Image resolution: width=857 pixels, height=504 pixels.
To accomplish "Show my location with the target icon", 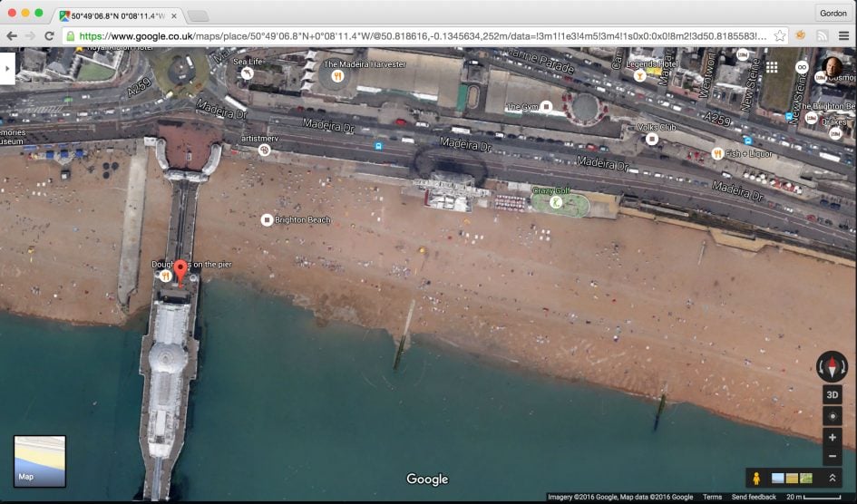I will (833, 416).
